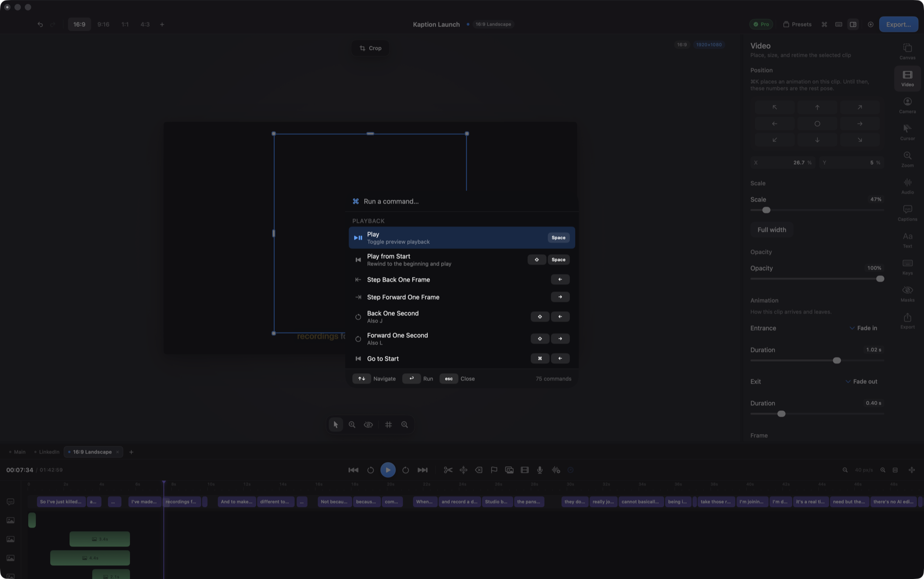Toggle the eye visibility icon below canvas
Viewport: 924px width, 579px height.
point(368,425)
